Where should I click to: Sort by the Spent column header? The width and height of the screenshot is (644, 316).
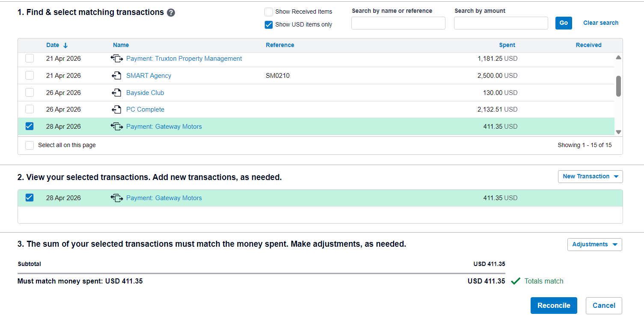[507, 45]
